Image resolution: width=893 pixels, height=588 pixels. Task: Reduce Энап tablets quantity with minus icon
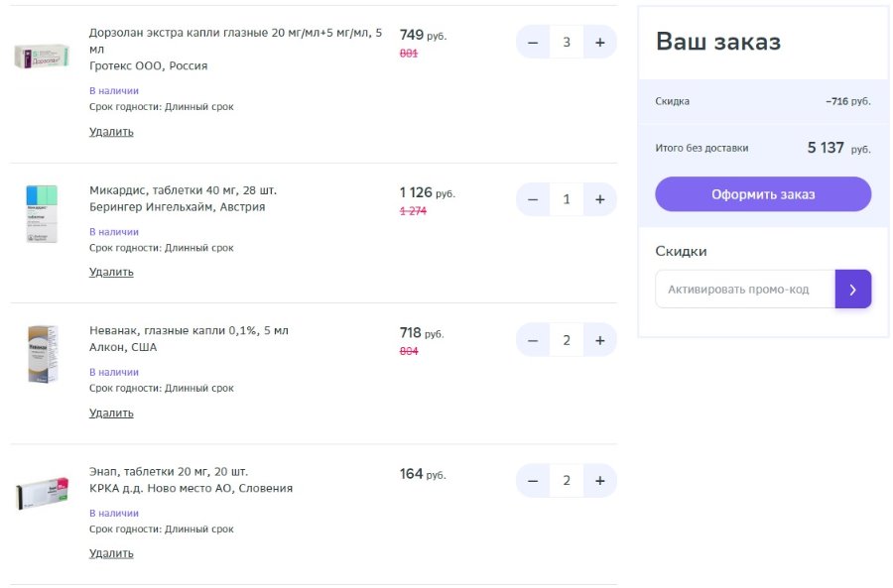(533, 481)
